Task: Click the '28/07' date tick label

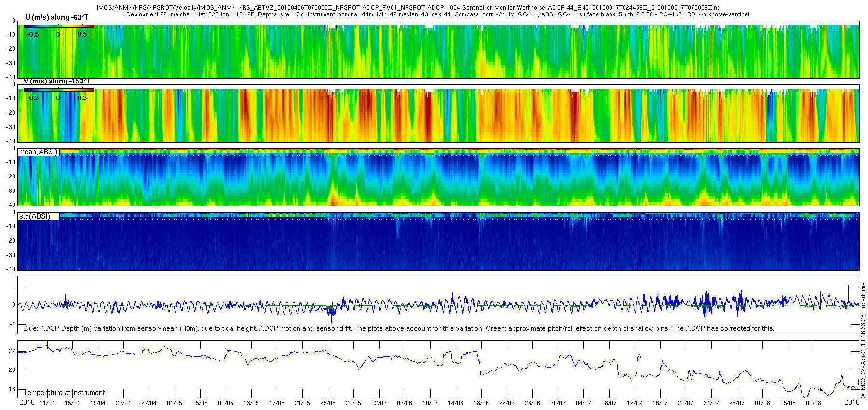Action: 737,403
